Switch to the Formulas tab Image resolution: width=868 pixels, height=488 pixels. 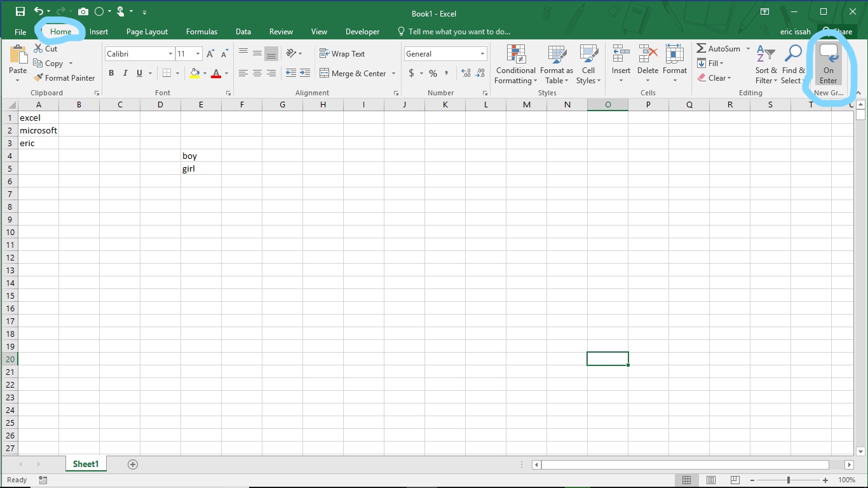tap(201, 31)
